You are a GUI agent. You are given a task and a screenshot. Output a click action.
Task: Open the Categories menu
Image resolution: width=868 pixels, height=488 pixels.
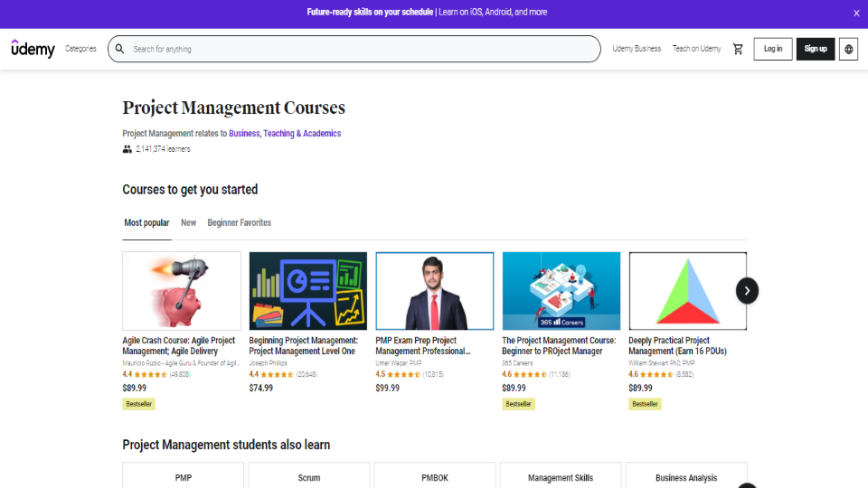tap(80, 49)
